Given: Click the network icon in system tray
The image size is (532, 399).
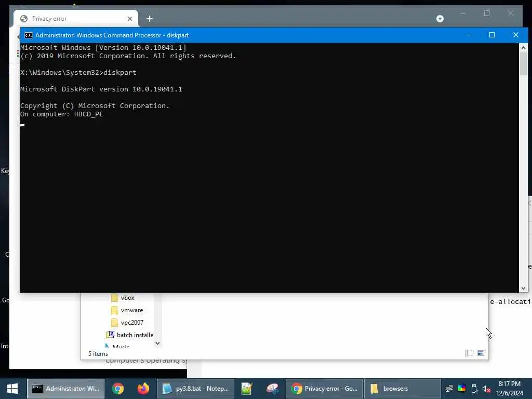Looking at the screenshot, I should point(449,389).
